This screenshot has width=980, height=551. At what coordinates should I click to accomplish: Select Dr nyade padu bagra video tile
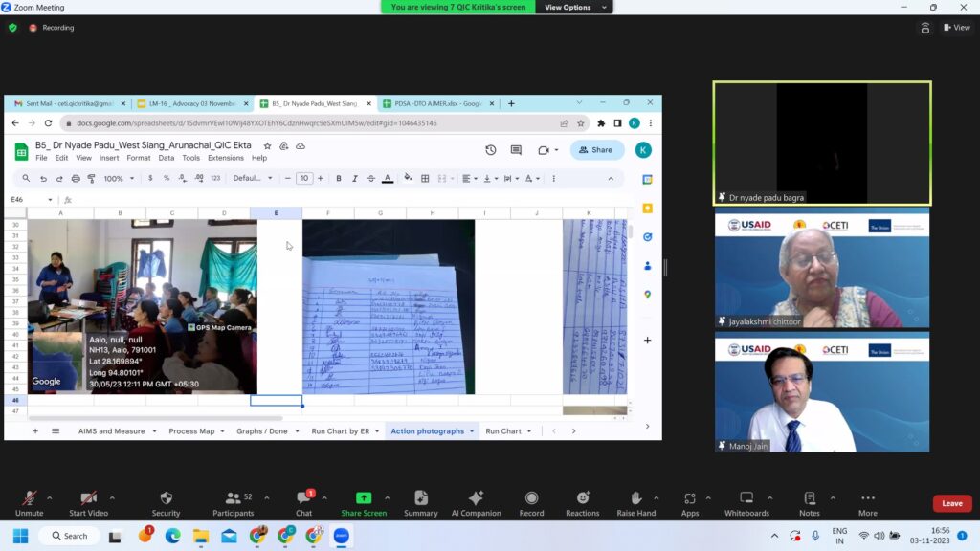click(821, 142)
